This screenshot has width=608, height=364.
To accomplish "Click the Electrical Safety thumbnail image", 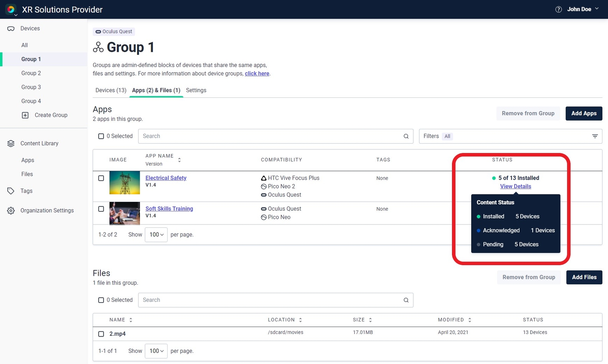I will tap(125, 183).
